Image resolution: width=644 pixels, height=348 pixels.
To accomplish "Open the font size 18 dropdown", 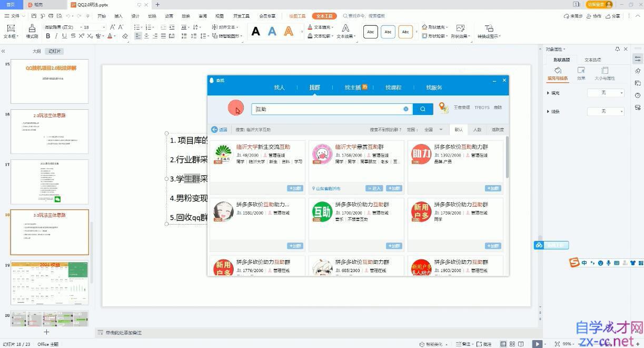I will 104,27.
